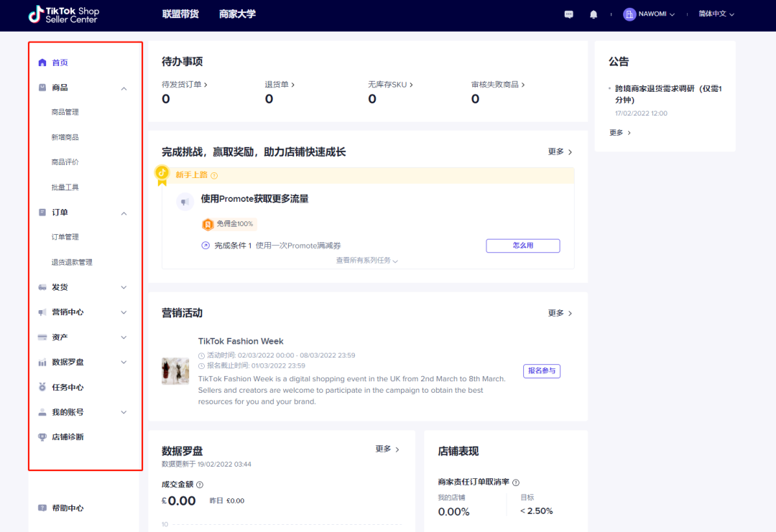View 待发货订单 pending orders
This screenshot has height=532, width=776.
point(185,85)
